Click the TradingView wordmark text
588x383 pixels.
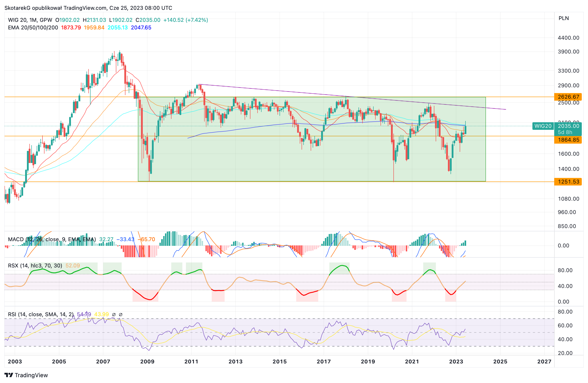[x=31, y=375]
